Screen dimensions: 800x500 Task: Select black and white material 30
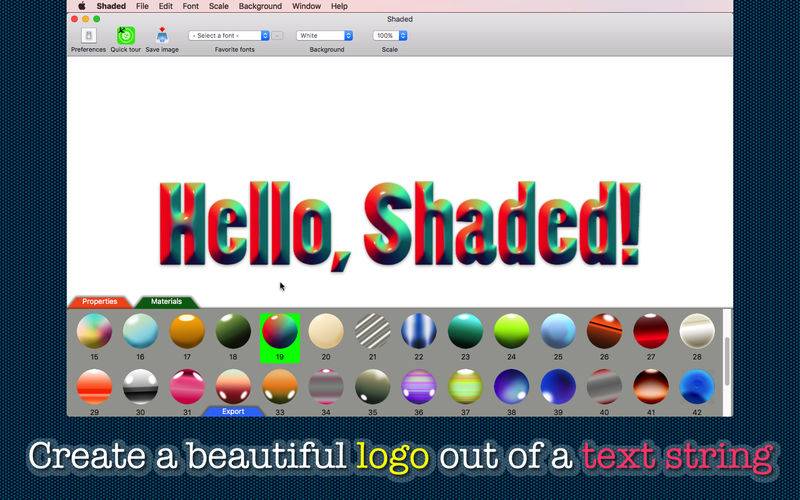tap(140, 387)
